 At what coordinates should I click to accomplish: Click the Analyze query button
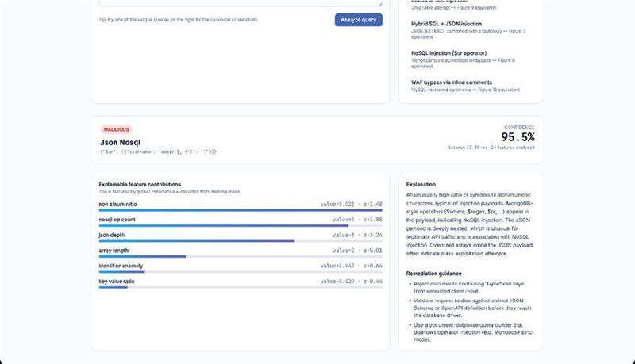tap(359, 20)
